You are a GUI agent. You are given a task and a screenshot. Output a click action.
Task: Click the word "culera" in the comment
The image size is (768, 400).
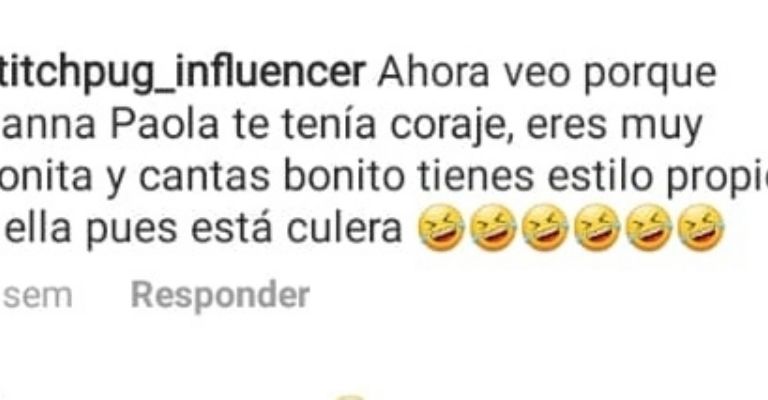pos(344,228)
